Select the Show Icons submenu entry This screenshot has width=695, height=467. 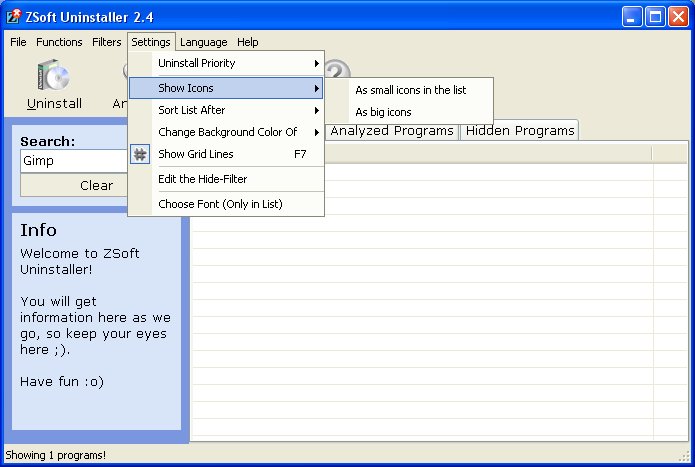(x=226, y=88)
